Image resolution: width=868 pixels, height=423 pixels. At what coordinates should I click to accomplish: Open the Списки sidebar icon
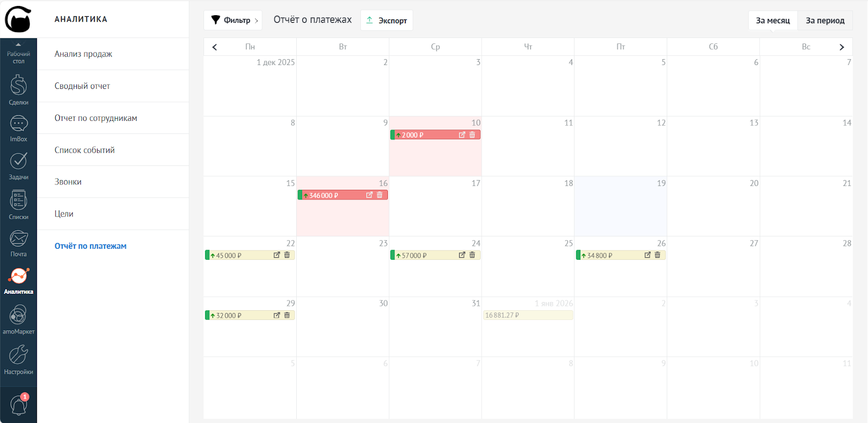18,204
